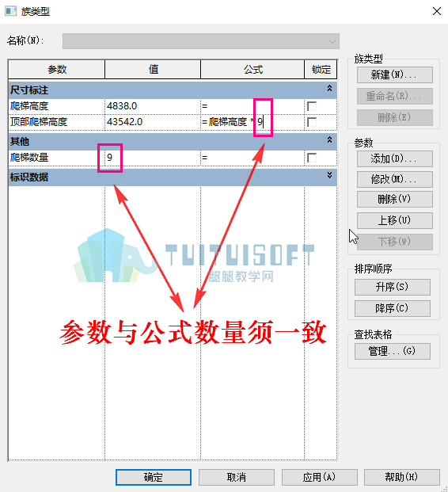Select the 顶部爬梯高度 parameter name

[39, 122]
